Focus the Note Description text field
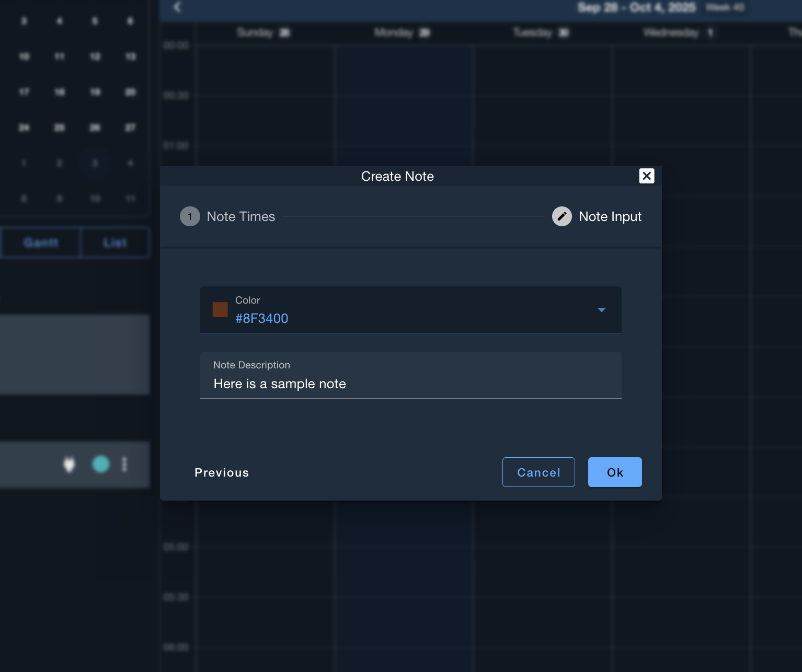The height and width of the screenshot is (672, 802). click(410, 384)
